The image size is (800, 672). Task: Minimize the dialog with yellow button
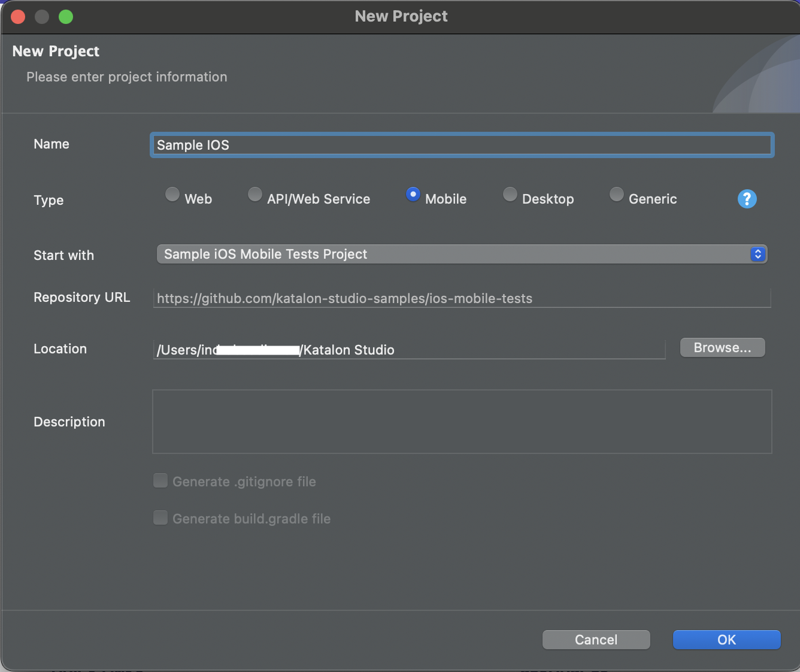click(42, 17)
